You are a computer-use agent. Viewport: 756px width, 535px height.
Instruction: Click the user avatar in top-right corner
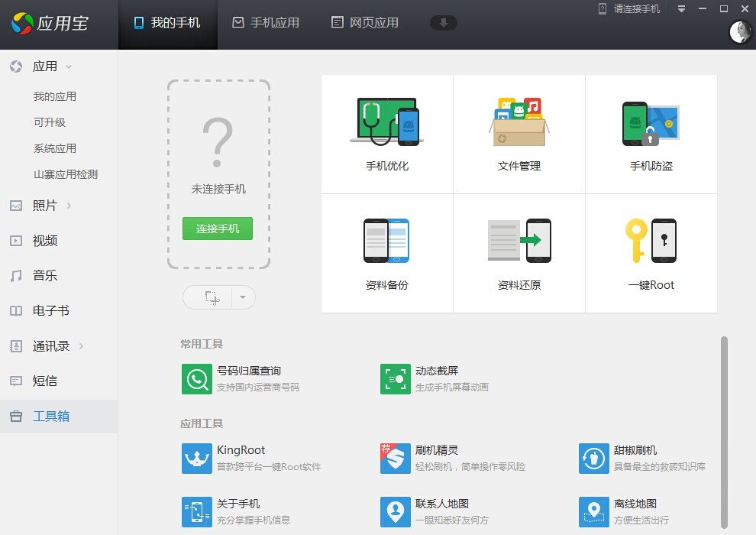click(738, 32)
